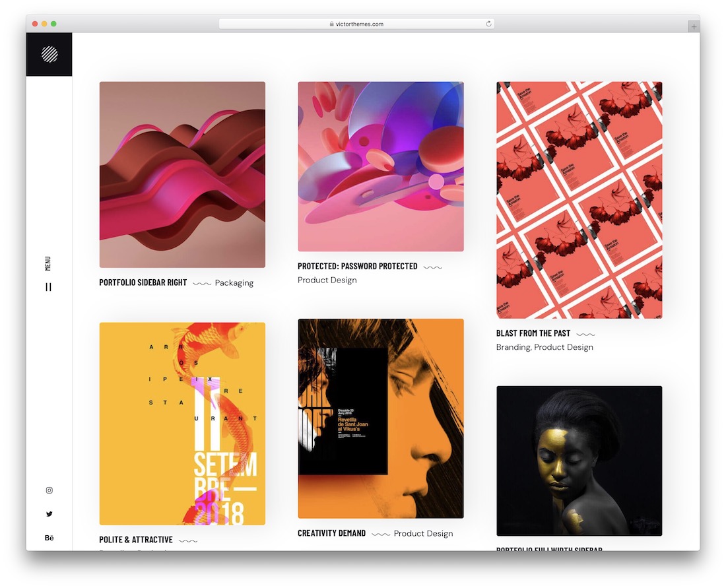Maximize the browser with green button

pos(53,24)
